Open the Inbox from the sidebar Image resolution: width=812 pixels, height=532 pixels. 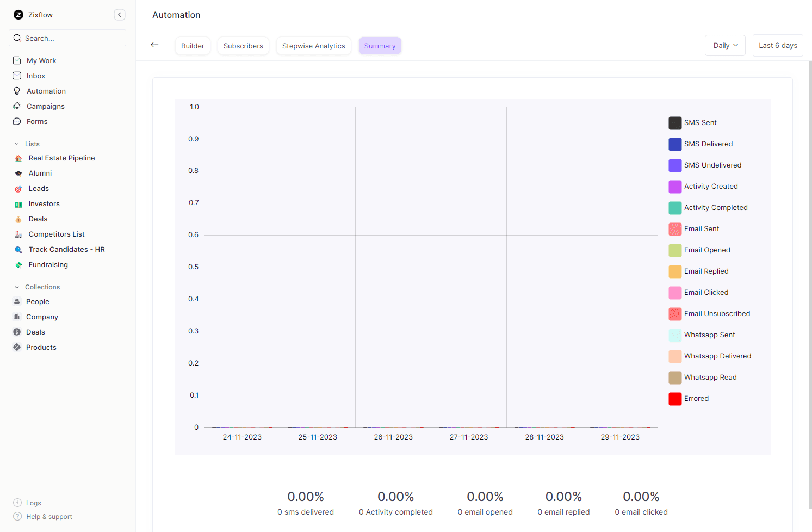pyautogui.click(x=36, y=76)
